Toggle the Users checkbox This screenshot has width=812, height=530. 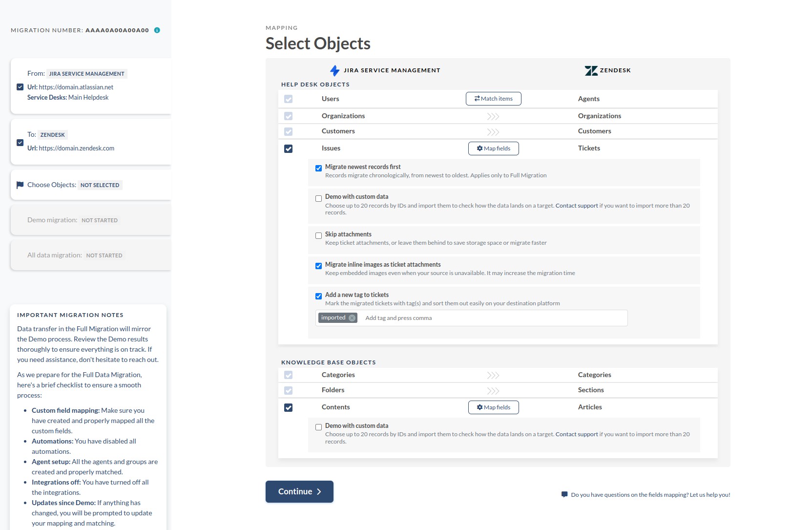pyautogui.click(x=289, y=99)
